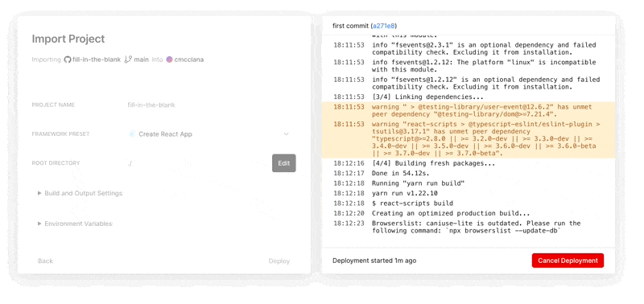Click the cmcclana avatar circle
This screenshot has height=304, width=644.
pos(169,60)
